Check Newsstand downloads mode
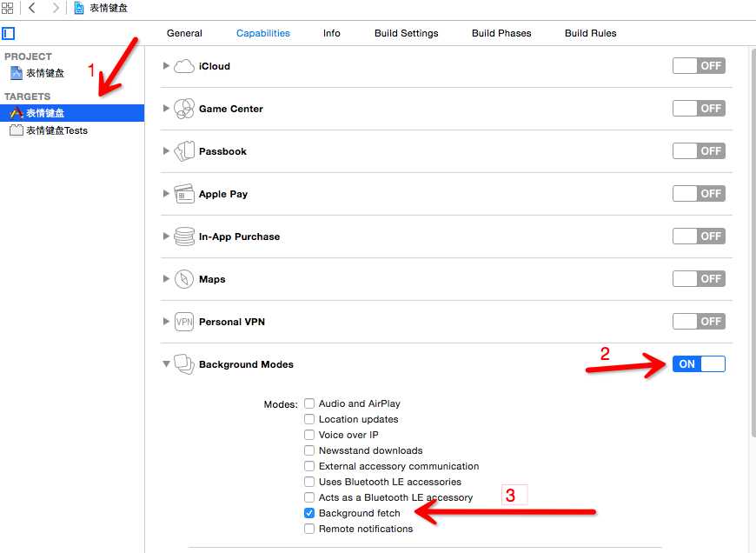 pos(309,450)
